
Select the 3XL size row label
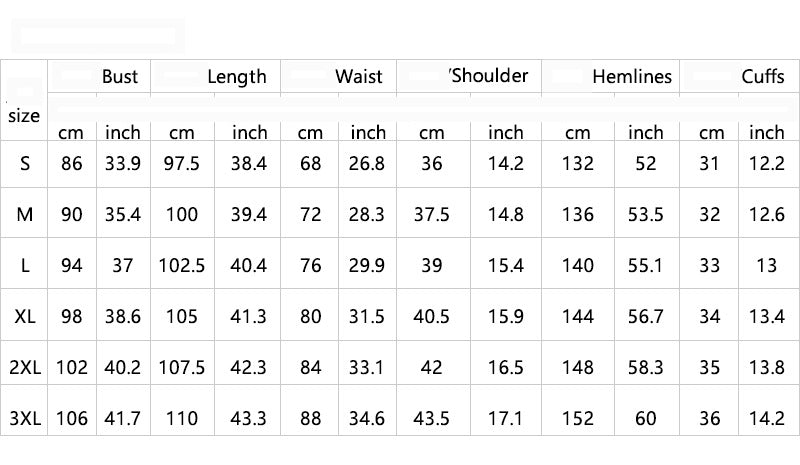25,419
